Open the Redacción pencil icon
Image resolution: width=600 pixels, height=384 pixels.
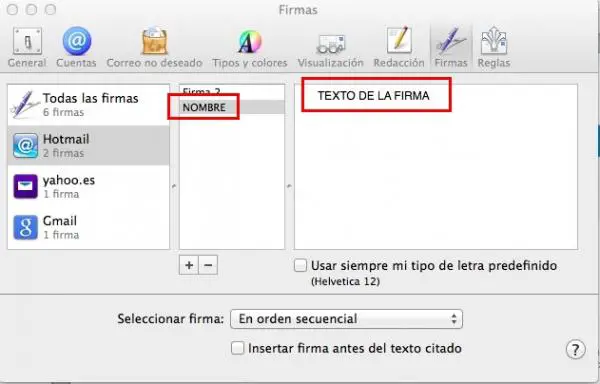coord(399,41)
